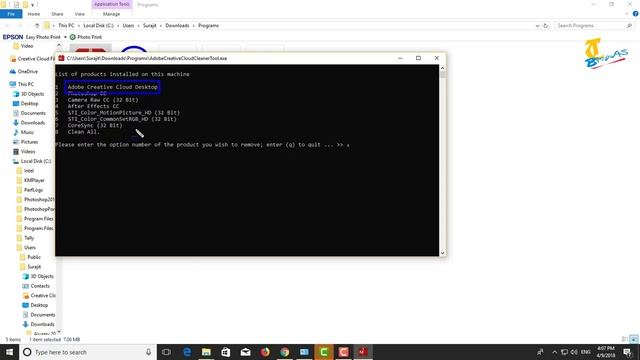Switch to File Explorer on the taskbar
The image size is (640, 360).
click(x=206, y=352)
